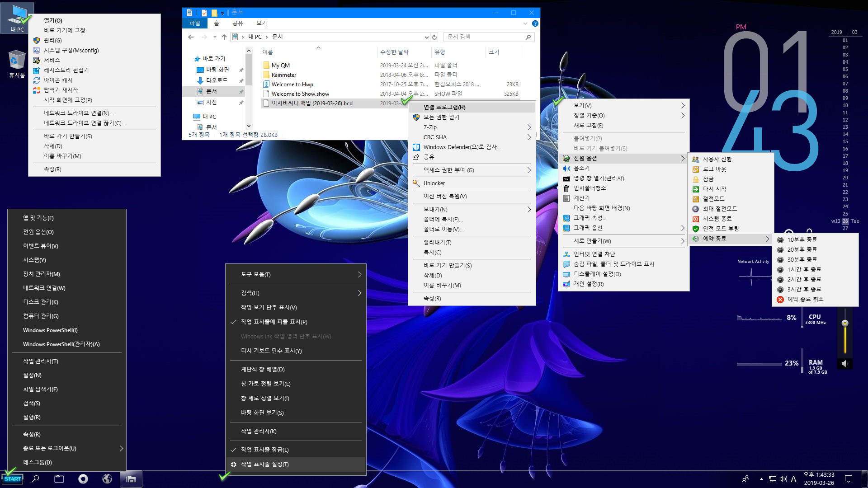Select 사용자 전환 power option
This screenshot has width=868, height=488.
731,159
